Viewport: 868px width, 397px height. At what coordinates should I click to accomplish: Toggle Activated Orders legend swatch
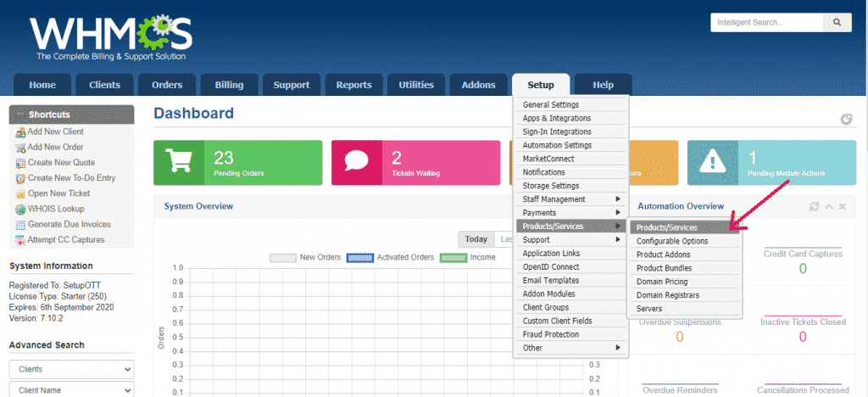pos(359,258)
